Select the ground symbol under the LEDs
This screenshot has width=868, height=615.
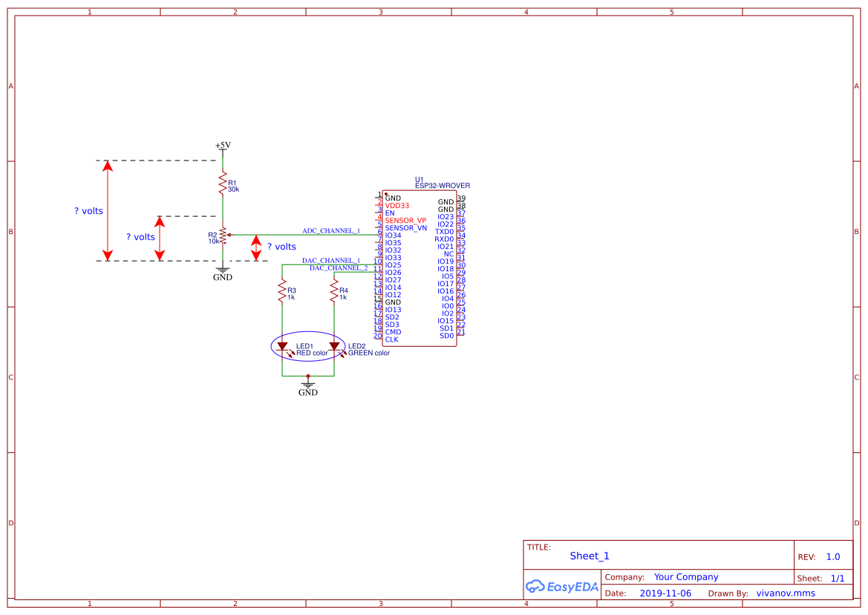(307, 387)
